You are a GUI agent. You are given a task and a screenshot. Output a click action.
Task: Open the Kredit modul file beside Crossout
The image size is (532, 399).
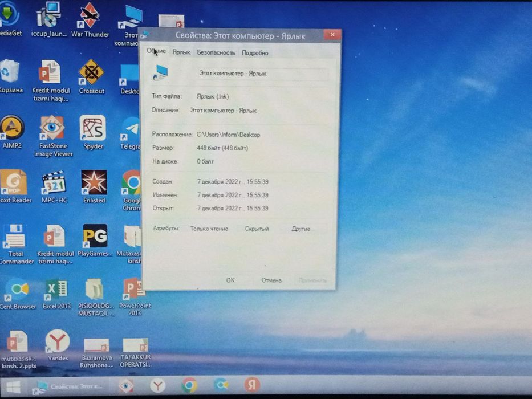tap(51, 80)
